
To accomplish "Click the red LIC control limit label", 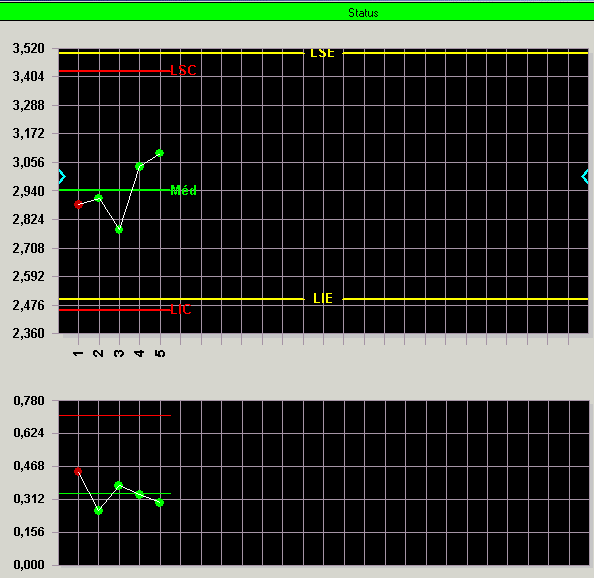I will (x=181, y=309).
